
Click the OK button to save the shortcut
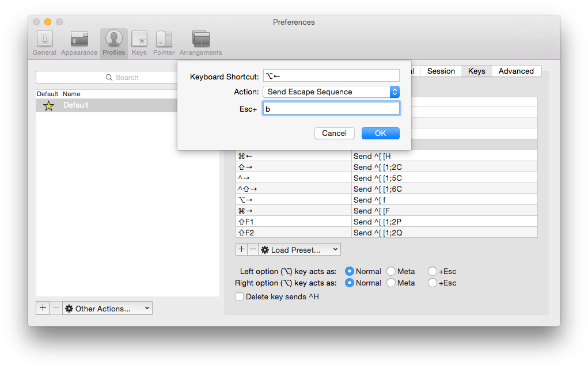[380, 133]
